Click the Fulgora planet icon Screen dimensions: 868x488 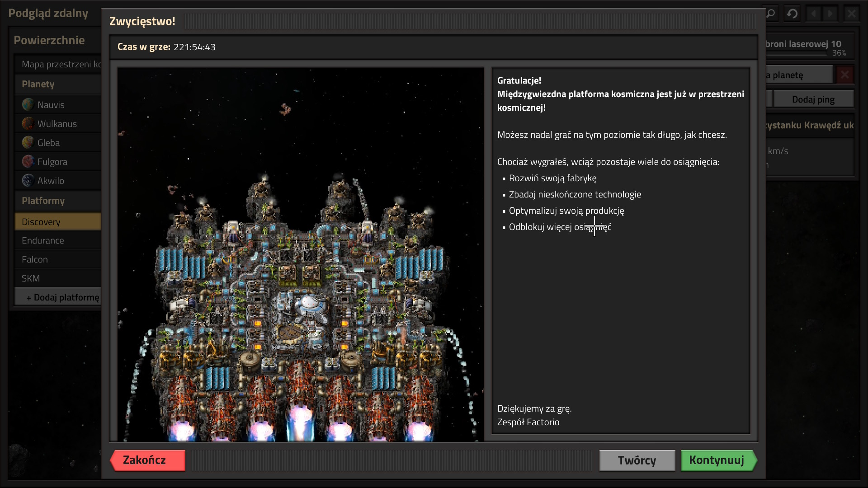(x=28, y=162)
